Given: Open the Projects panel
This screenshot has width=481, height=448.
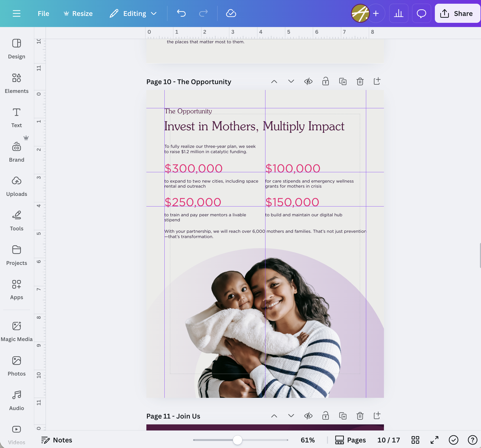Looking at the screenshot, I should pos(17,256).
